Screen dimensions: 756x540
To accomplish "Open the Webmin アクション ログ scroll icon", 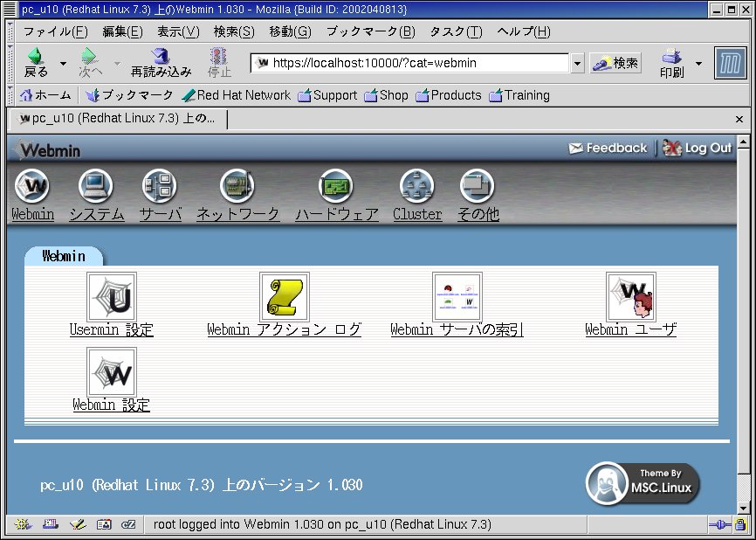I will pos(285,296).
